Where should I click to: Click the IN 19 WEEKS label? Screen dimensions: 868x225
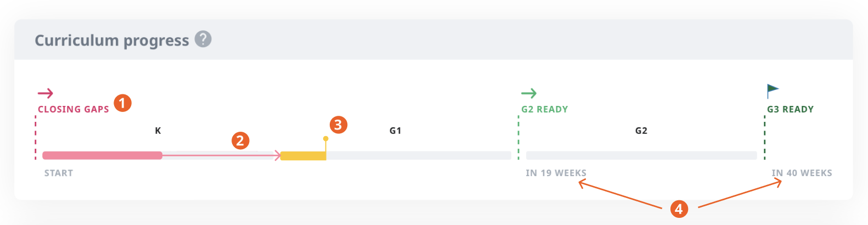(556, 173)
